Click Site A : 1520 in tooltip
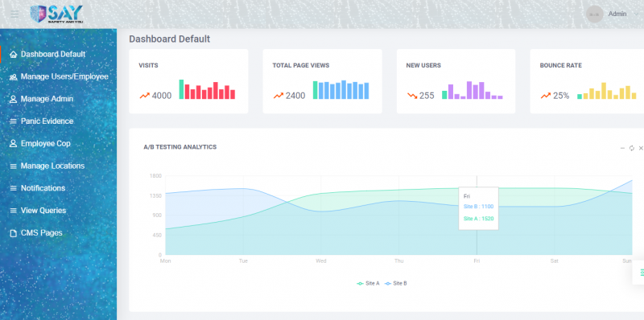The height and width of the screenshot is (320, 644). pos(478,219)
